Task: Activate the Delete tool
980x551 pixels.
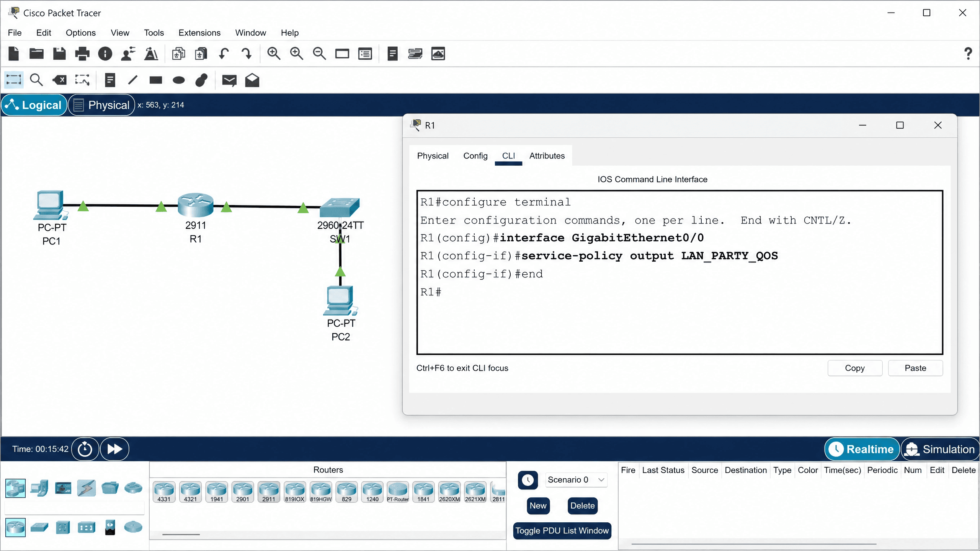Action: click(59, 80)
